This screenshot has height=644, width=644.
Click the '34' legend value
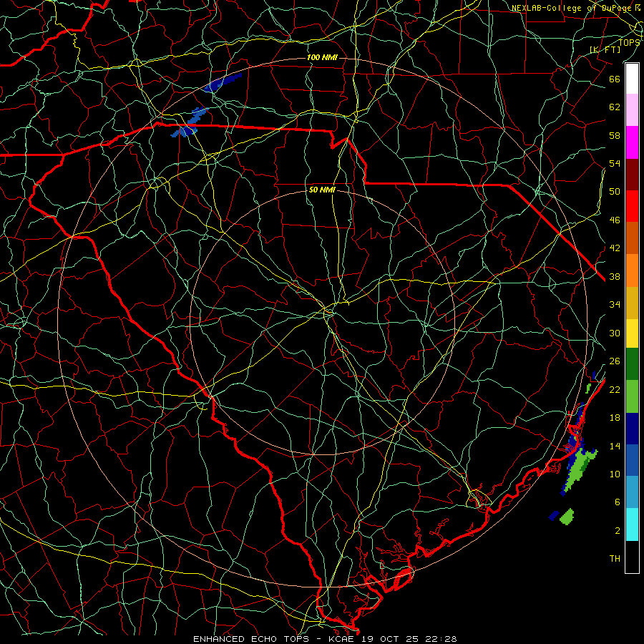click(615, 304)
